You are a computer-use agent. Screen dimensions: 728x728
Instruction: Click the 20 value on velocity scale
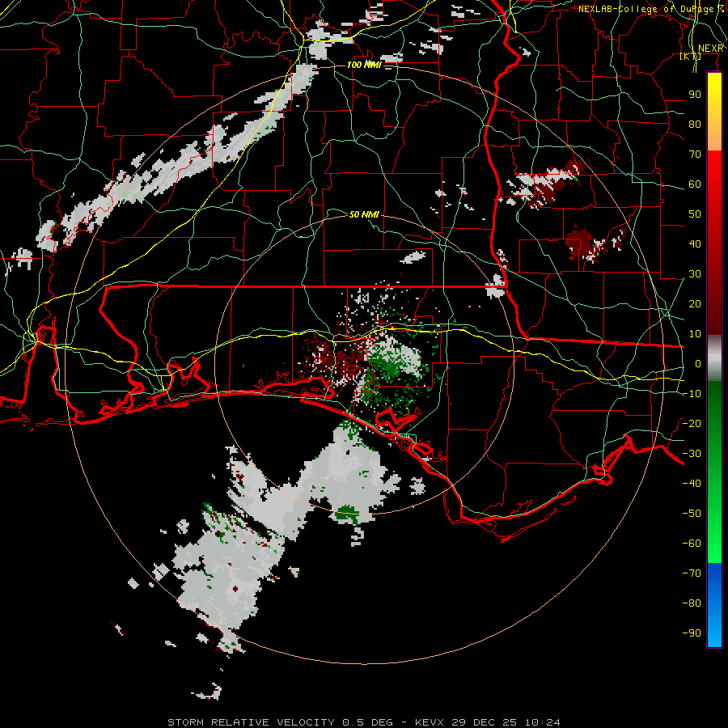click(x=695, y=304)
